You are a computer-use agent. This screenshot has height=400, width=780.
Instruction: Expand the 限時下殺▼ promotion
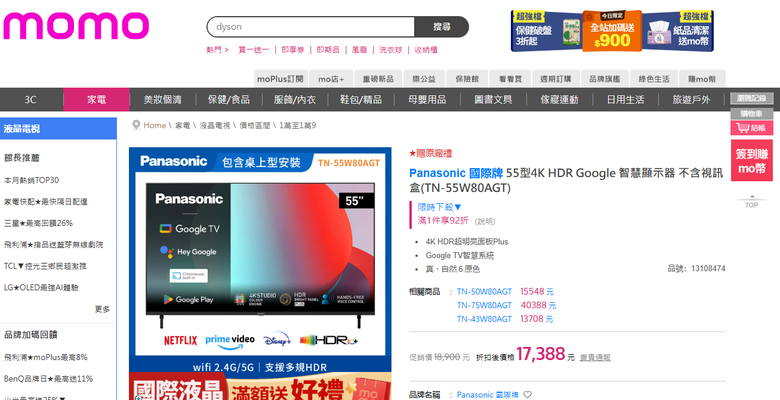440,207
